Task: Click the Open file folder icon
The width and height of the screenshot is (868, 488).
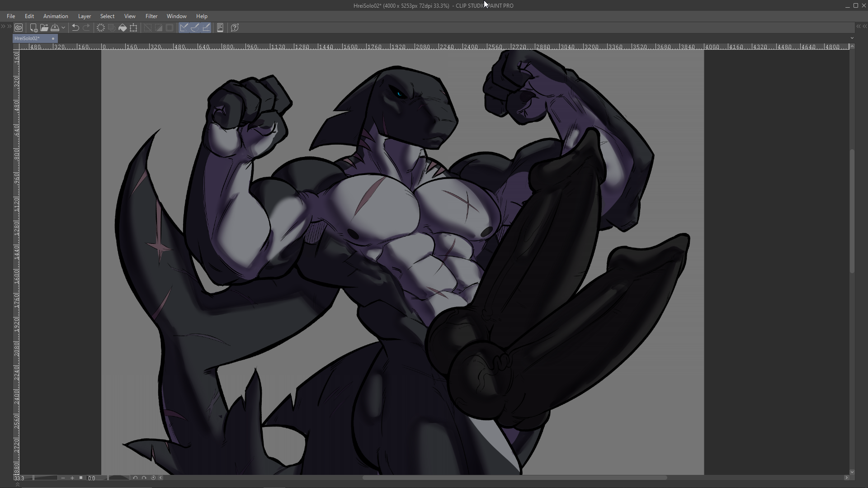Action: click(x=44, y=28)
